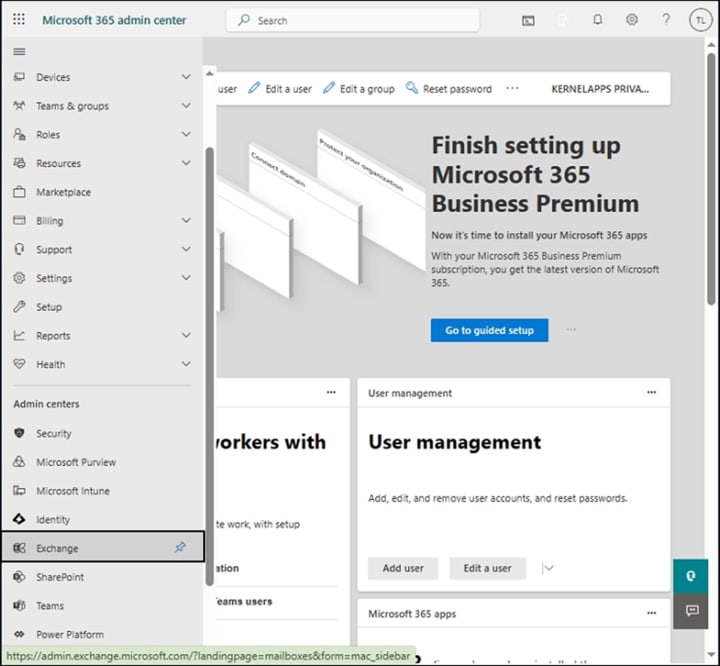Click the Microsoft Purview icon
Image resolution: width=720 pixels, height=666 pixels.
[19, 462]
